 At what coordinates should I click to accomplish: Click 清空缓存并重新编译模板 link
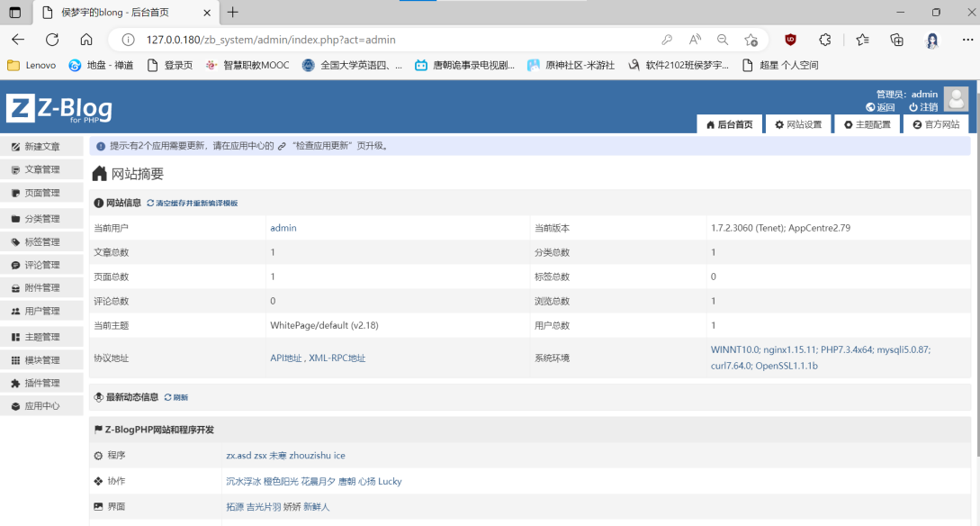point(193,204)
